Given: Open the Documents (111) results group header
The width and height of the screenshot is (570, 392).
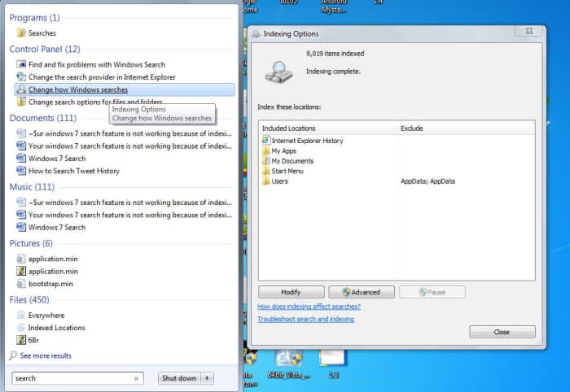Looking at the screenshot, I should coord(43,118).
